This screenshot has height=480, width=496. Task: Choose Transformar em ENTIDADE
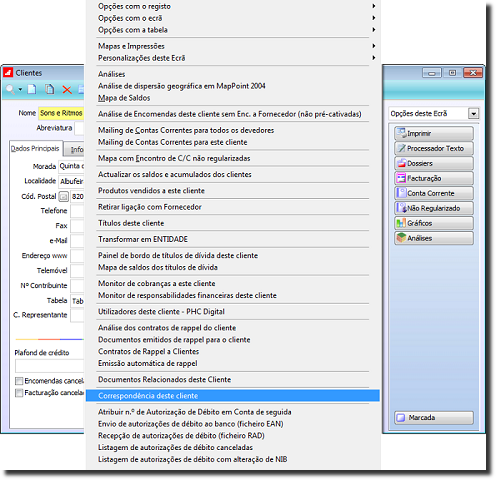(233, 239)
